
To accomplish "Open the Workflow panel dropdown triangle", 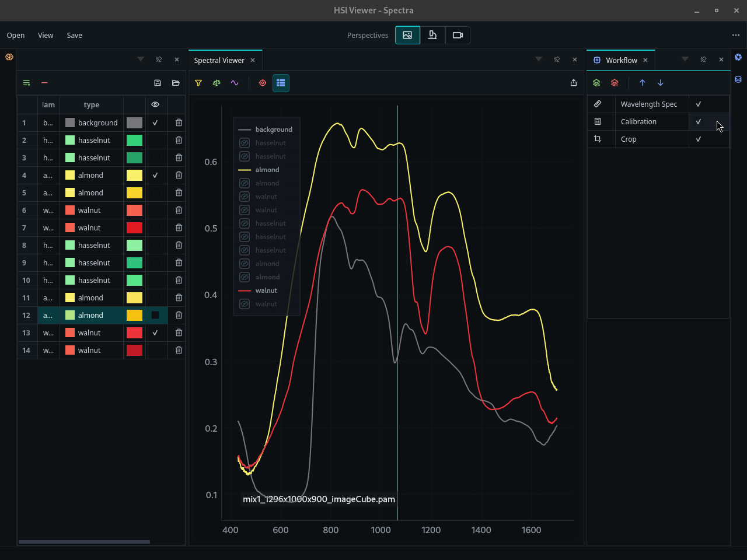I will click(685, 60).
